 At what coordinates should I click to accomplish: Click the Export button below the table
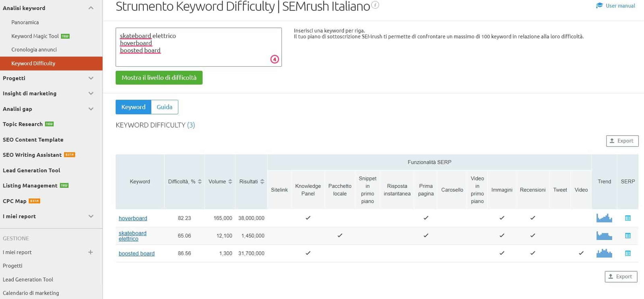621,277
